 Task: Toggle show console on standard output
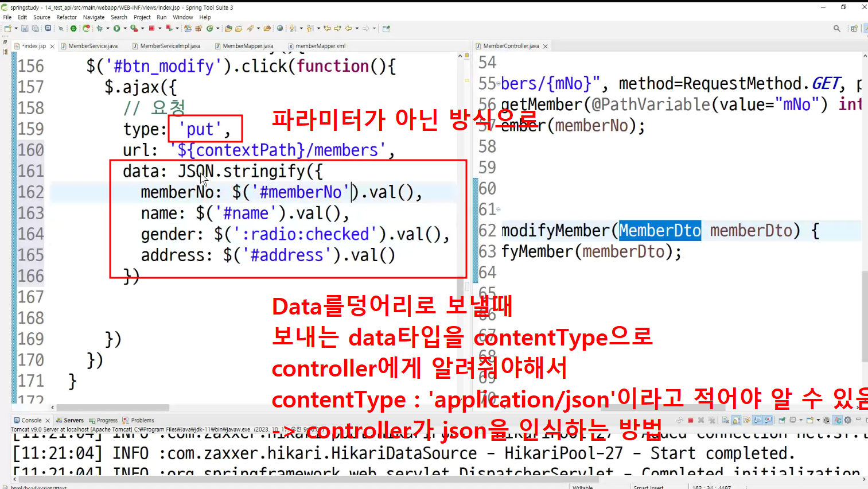[x=757, y=420]
